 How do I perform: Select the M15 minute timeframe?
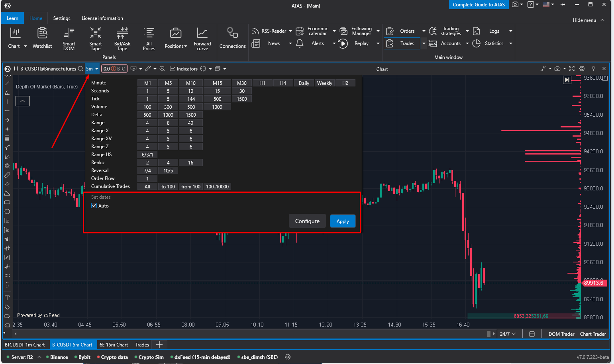pyautogui.click(x=217, y=83)
